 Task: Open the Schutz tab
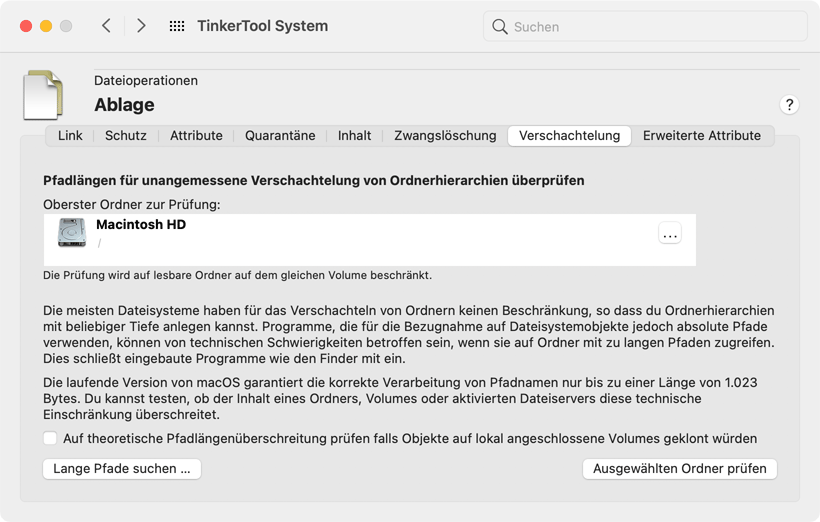coord(126,135)
